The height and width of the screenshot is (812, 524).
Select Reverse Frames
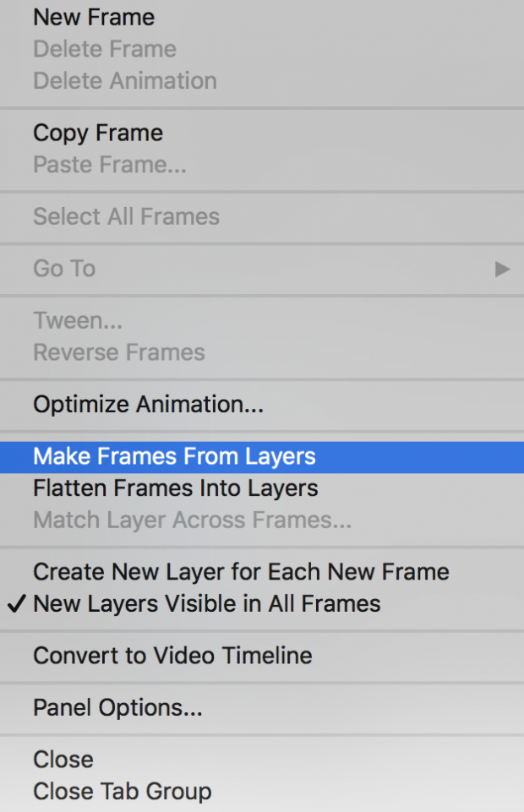coord(117,352)
